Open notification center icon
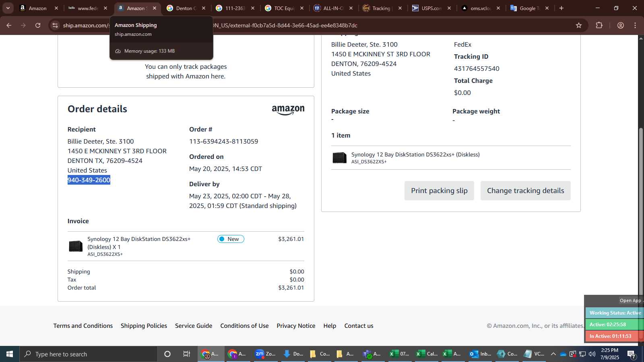644x362 pixels. pos(631,354)
